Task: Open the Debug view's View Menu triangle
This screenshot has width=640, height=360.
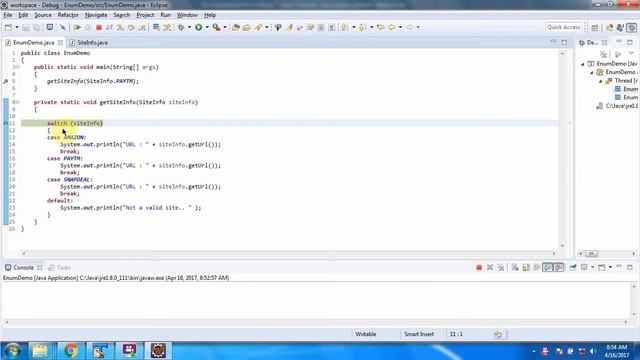Action: point(631,54)
